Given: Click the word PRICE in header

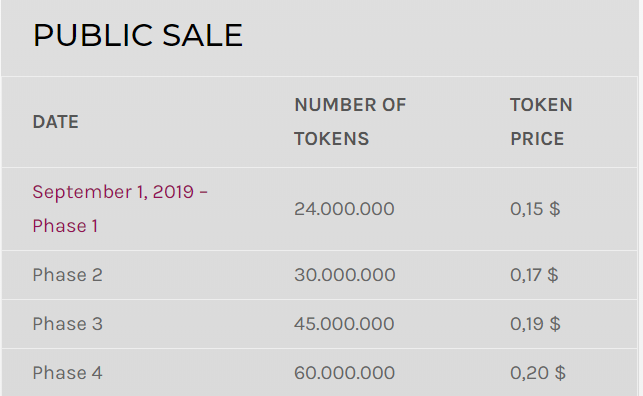Looking at the screenshot, I should tap(537, 139).
